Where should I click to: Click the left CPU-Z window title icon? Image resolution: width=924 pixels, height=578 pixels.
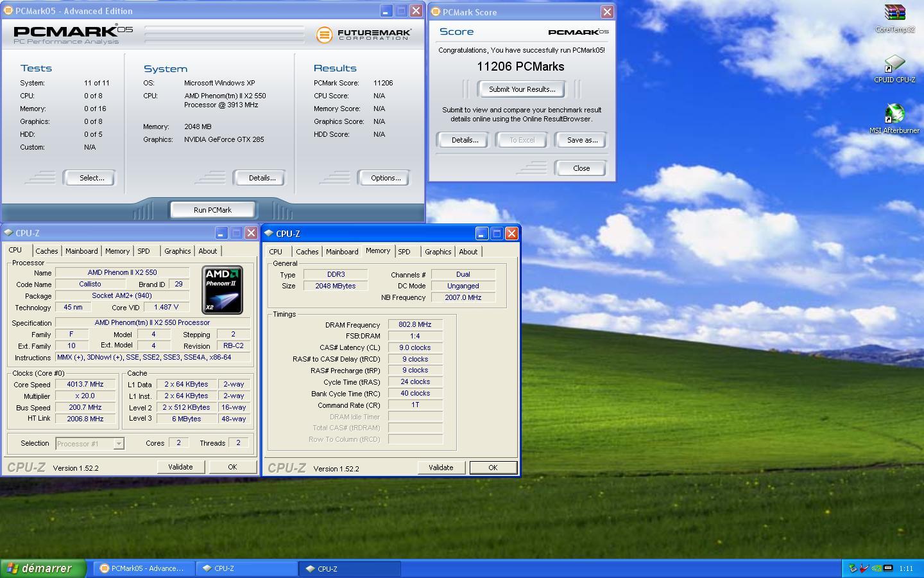click(8, 233)
